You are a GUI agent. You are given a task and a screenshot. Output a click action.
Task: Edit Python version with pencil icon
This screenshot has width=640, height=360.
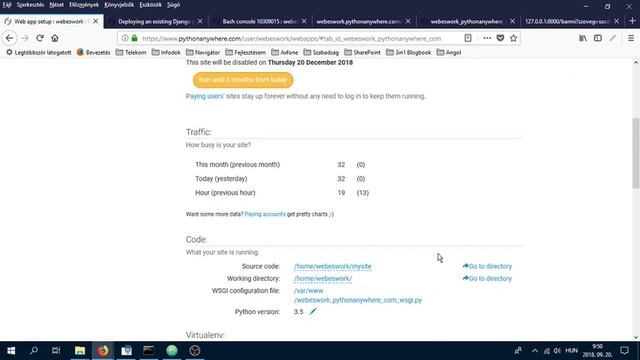pos(313,311)
